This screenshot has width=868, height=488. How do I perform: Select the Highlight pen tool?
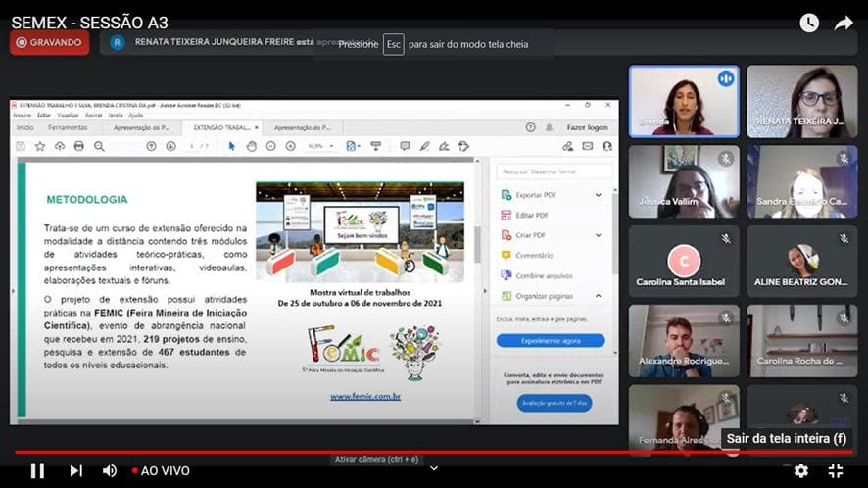click(424, 146)
